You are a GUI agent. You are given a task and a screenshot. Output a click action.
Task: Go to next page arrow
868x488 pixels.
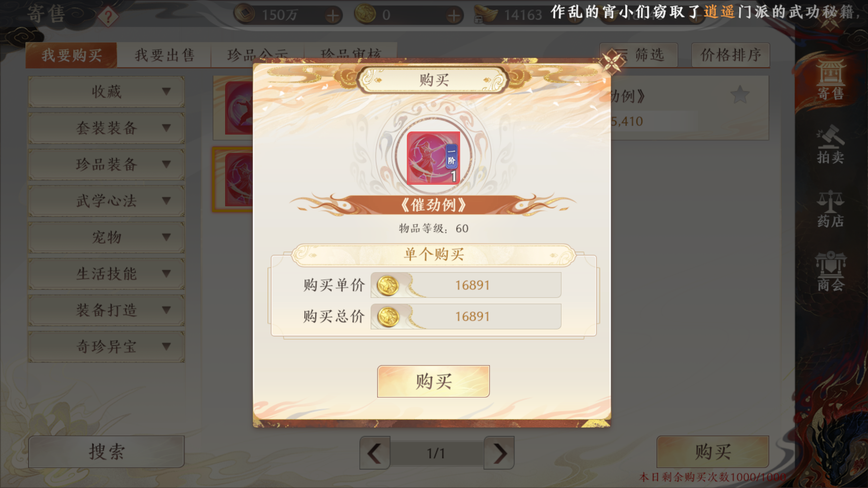coord(499,453)
